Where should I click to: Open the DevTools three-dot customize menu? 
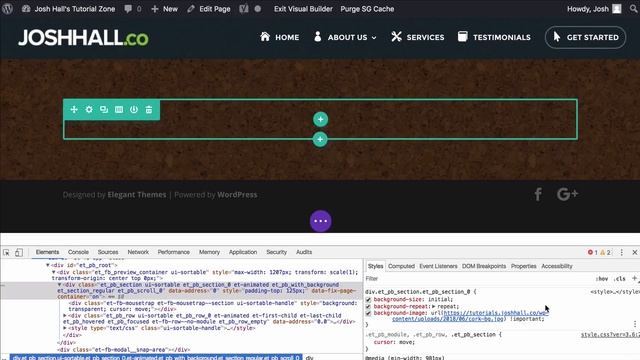pos(622,252)
